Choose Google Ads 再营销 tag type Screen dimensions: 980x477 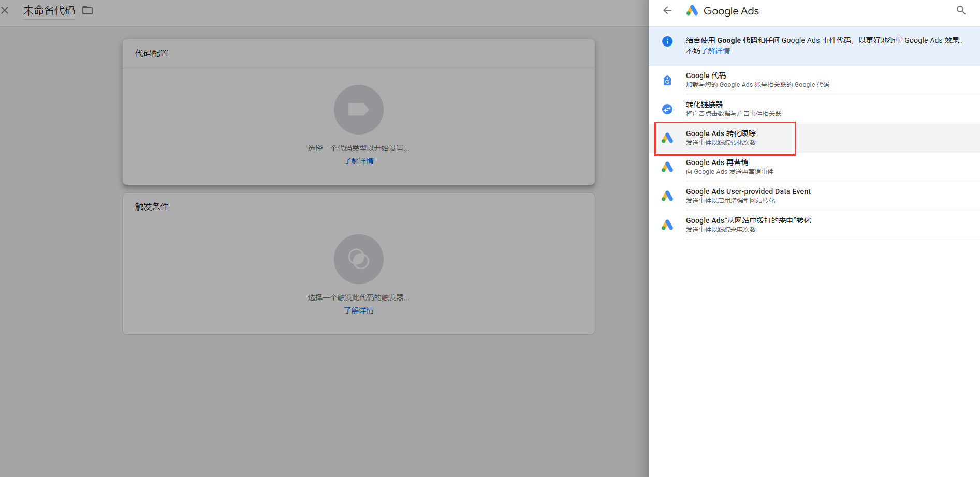click(x=814, y=167)
